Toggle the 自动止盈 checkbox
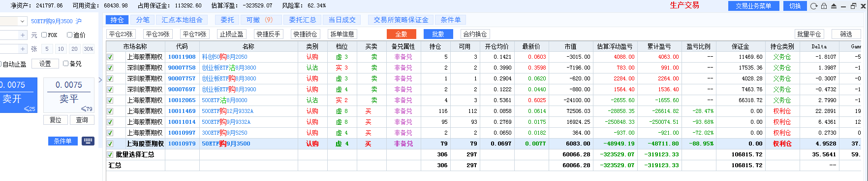 tap(0, 64)
